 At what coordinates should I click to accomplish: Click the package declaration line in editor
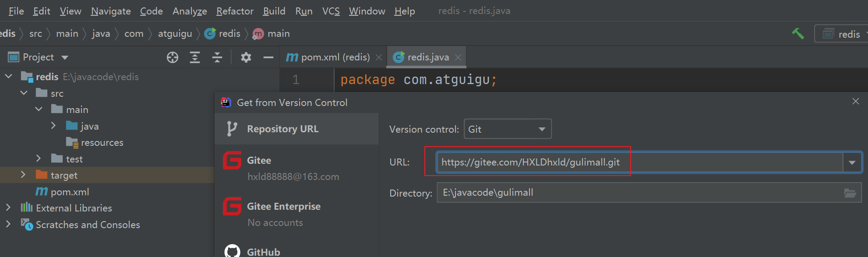(x=419, y=80)
